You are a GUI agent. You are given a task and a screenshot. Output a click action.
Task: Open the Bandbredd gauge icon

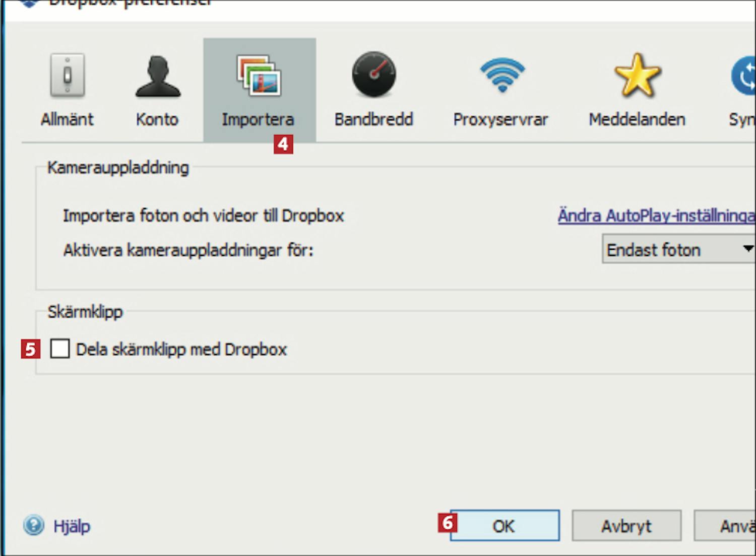click(374, 74)
